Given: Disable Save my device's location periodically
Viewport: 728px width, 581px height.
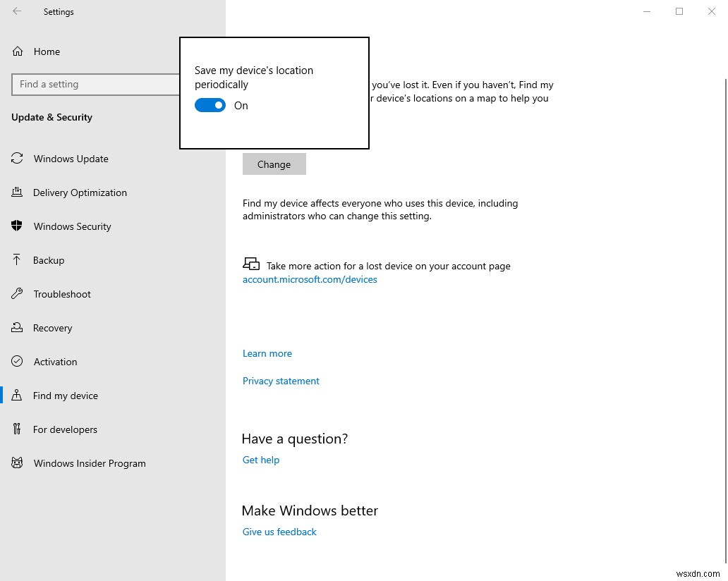Looking at the screenshot, I should coord(210,105).
